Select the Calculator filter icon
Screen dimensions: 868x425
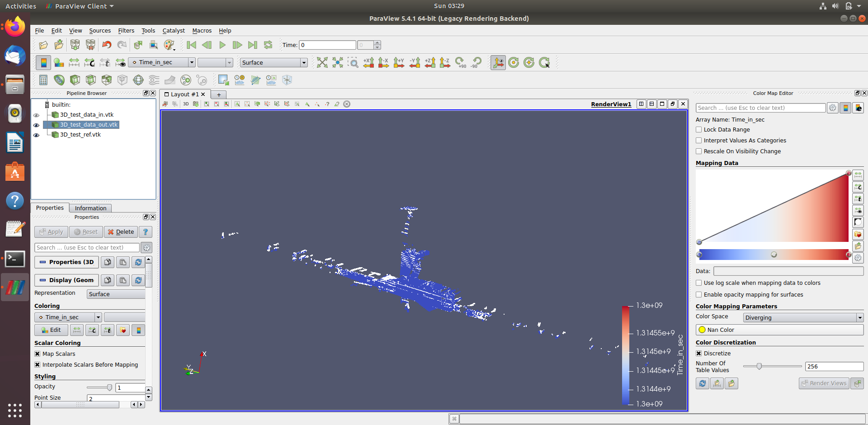click(43, 80)
